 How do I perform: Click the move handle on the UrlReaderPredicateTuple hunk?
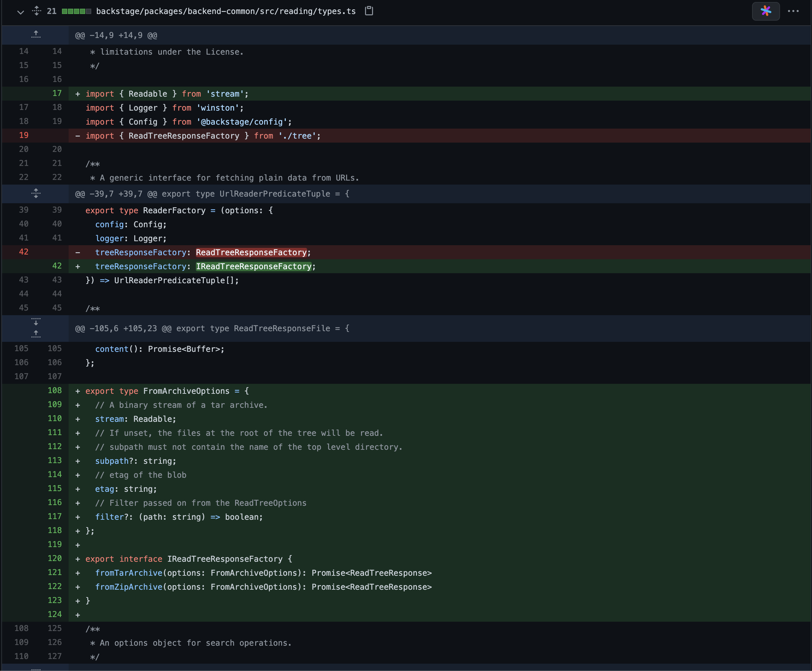[x=36, y=193]
